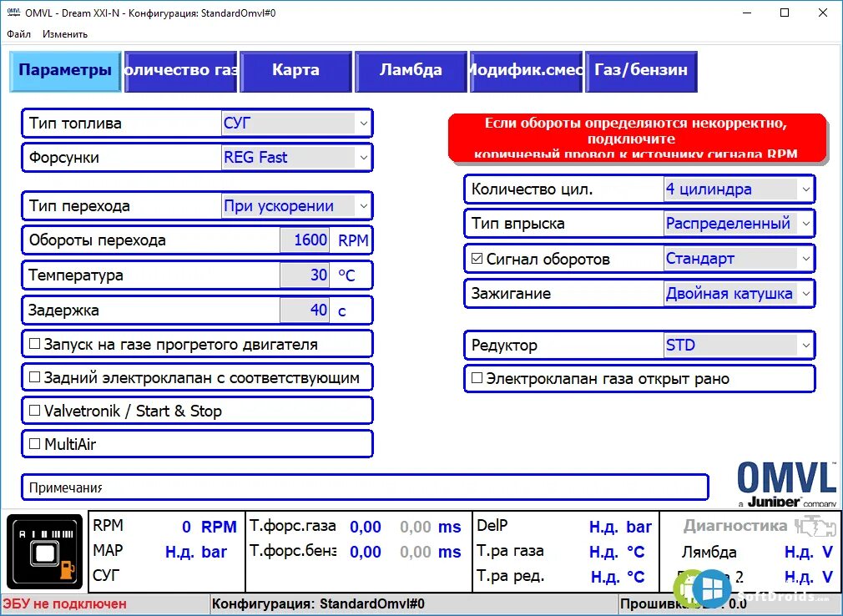Click the engine diagnostics icon
This screenshot has width=843, height=616.
click(x=815, y=526)
